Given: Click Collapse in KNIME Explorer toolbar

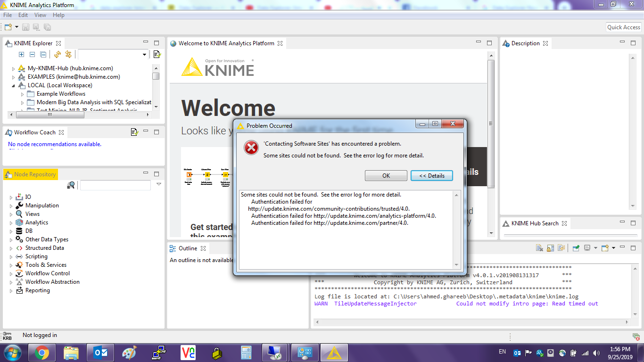Looking at the screenshot, I should tap(32, 55).
